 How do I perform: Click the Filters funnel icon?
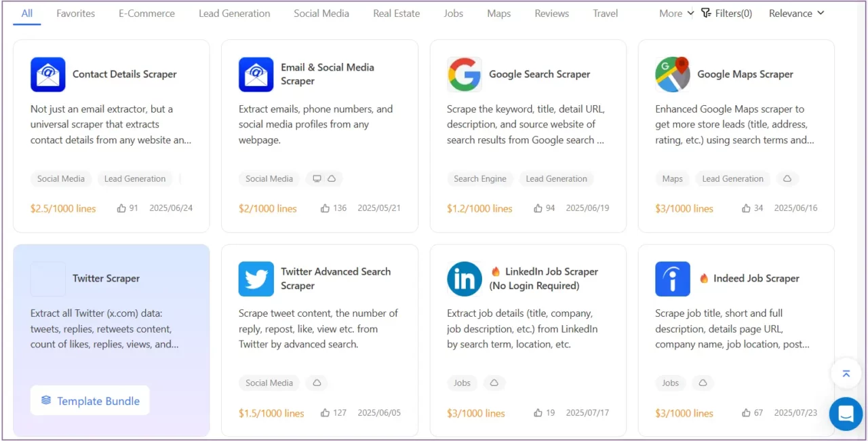pos(706,13)
